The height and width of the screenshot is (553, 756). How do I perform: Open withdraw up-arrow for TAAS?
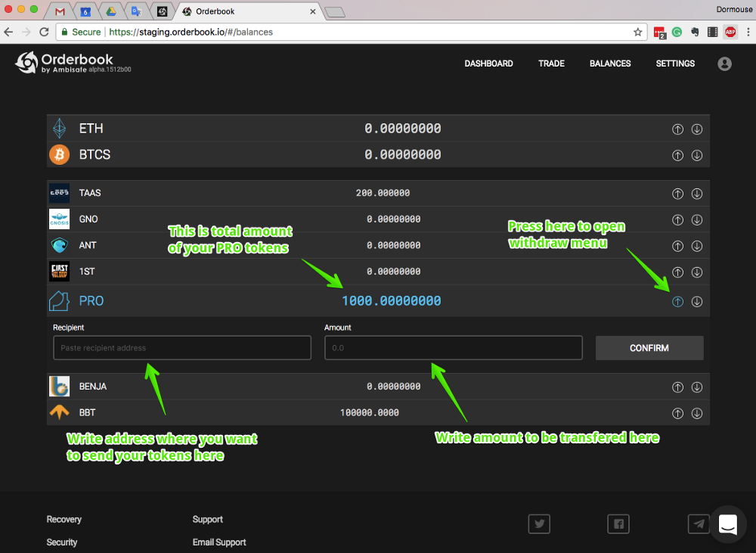(x=677, y=194)
